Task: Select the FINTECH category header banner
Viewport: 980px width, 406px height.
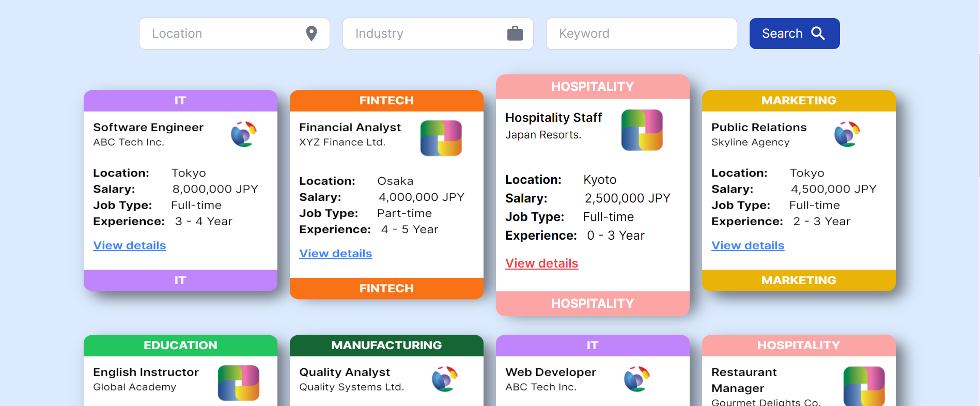Action: point(386,100)
